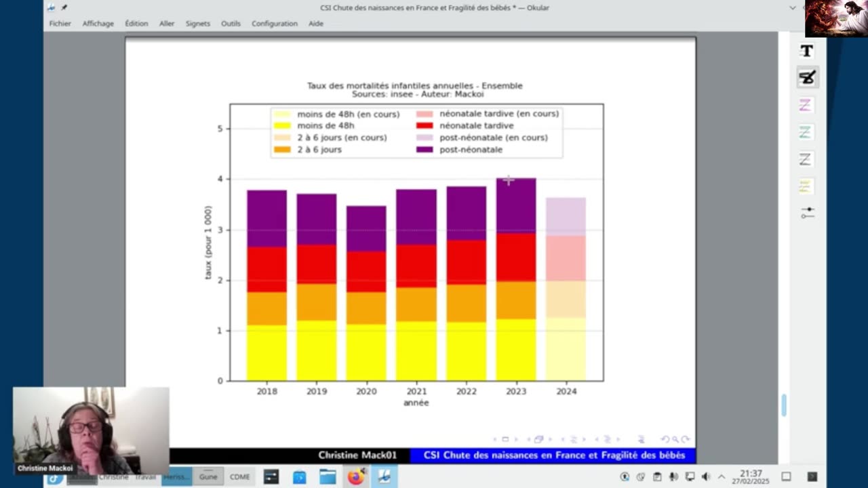Switch to the Okular taskbar icon
Viewport: 868px width, 488px height.
click(x=384, y=476)
